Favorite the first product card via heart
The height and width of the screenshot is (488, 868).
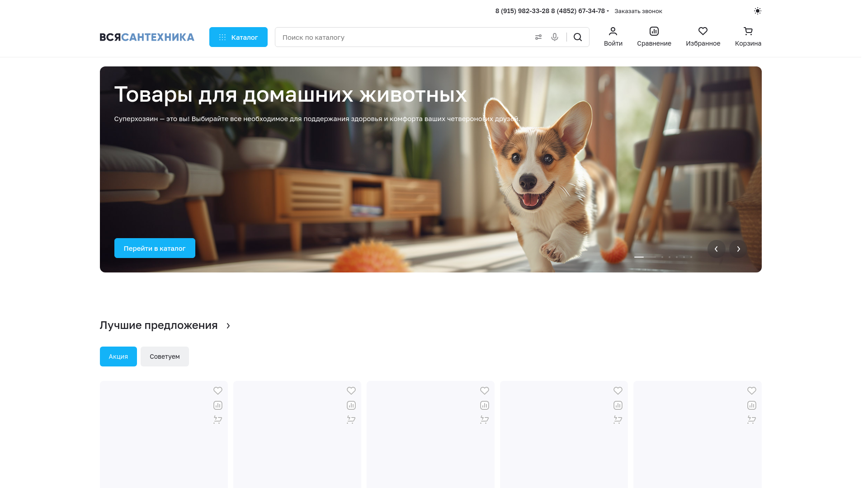click(x=218, y=390)
